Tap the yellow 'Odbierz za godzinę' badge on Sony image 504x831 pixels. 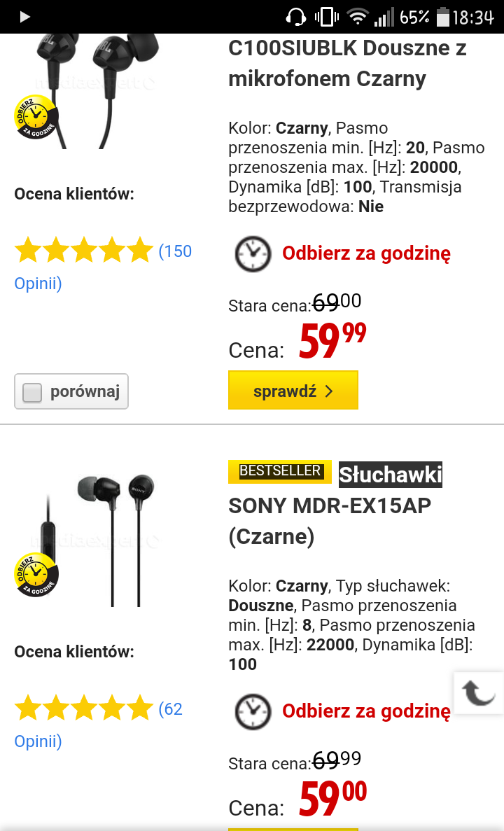click(36, 575)
